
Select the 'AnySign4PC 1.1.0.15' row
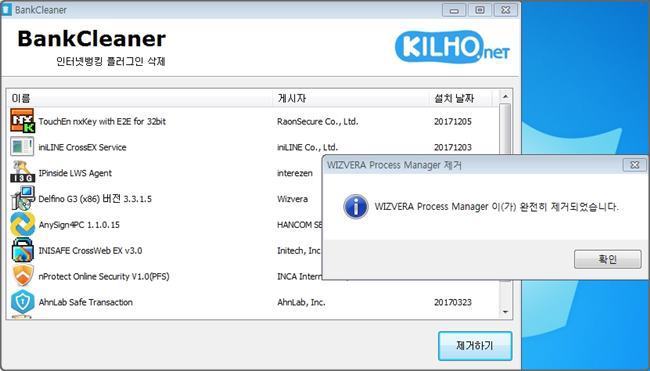tap(165, 224)
